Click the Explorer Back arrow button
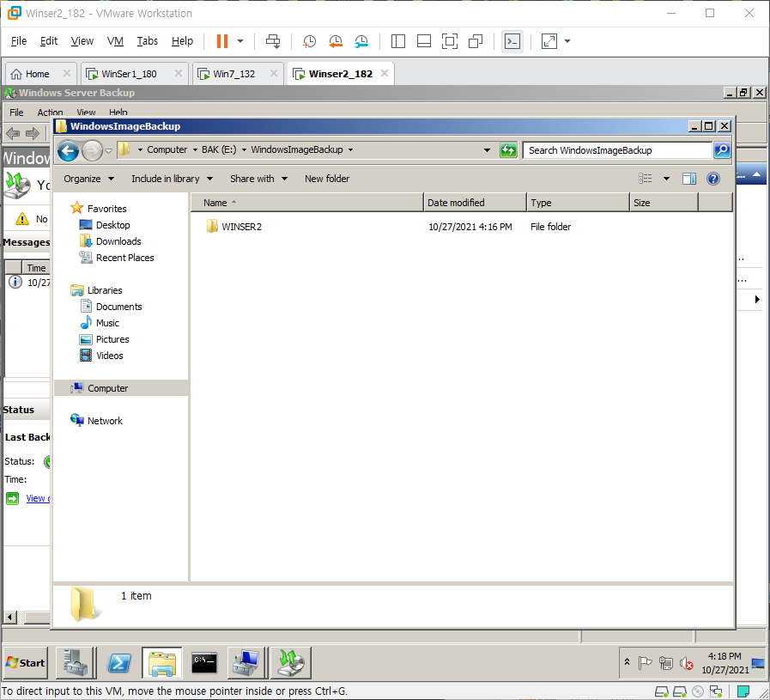 (x=69, y=151)
